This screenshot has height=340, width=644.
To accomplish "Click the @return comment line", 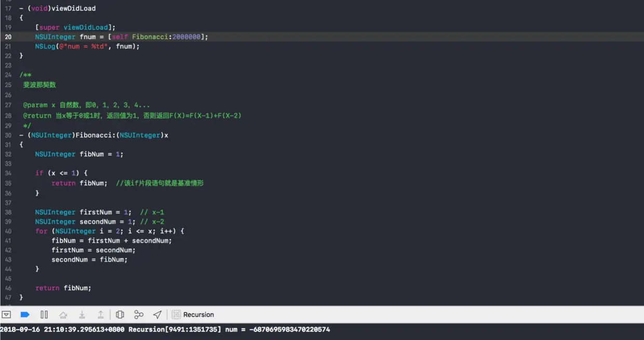I will point(132,115).
